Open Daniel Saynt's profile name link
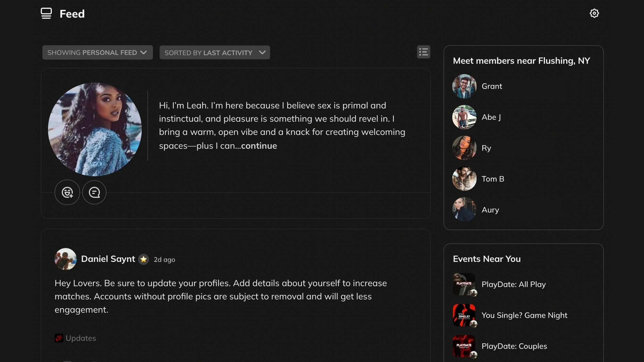 pyautogui.click(x=108, y=259)
